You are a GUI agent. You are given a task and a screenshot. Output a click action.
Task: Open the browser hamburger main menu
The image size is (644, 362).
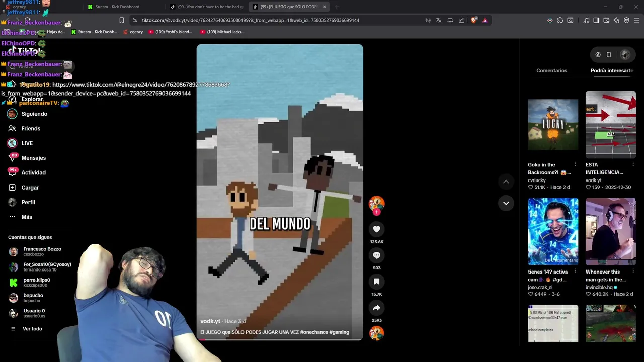pyautogui.click(x=637, y=20)
